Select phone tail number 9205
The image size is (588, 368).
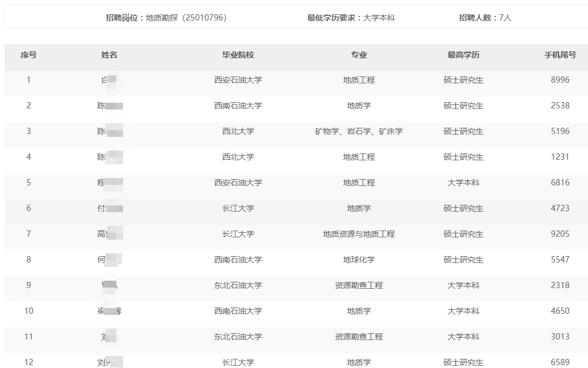[560, 234]
